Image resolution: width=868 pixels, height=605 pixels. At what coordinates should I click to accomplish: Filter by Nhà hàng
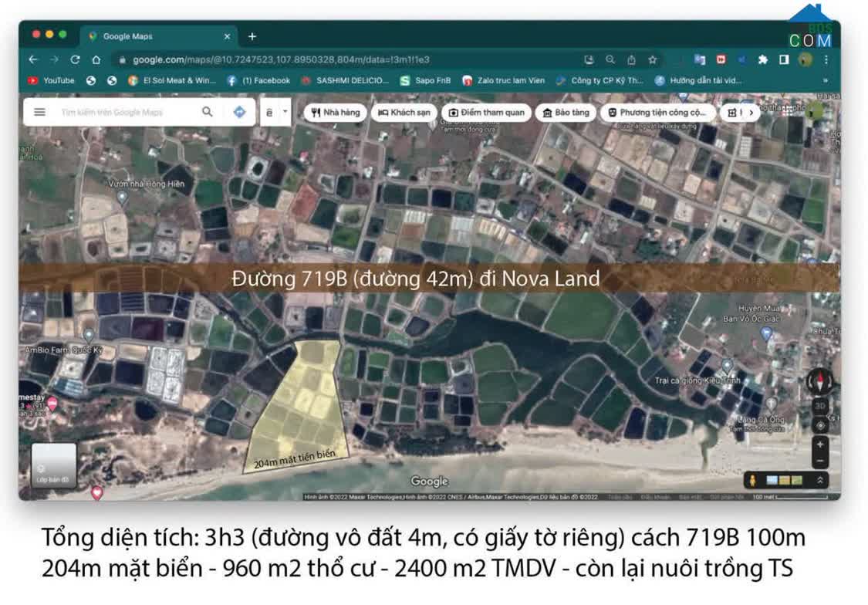[336, 113]
